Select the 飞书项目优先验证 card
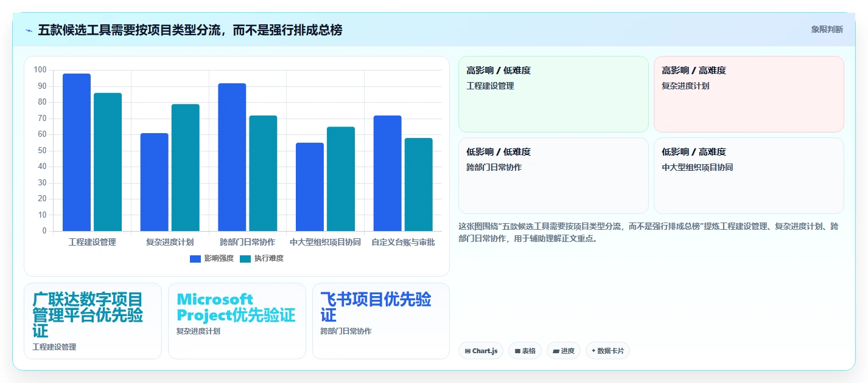The image size is (868, 383). coord(381,321)
